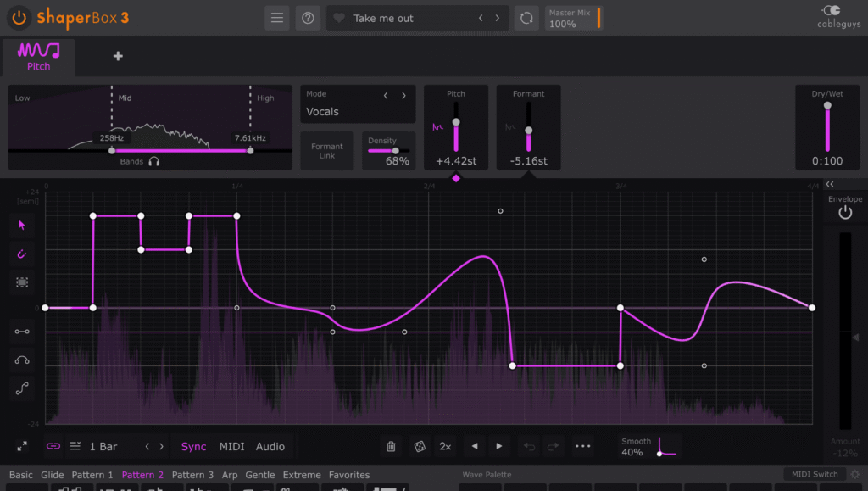Viewport: 868px width, 491px height.
Task: Clear the wave with trash icon
Action: [391, 446]
